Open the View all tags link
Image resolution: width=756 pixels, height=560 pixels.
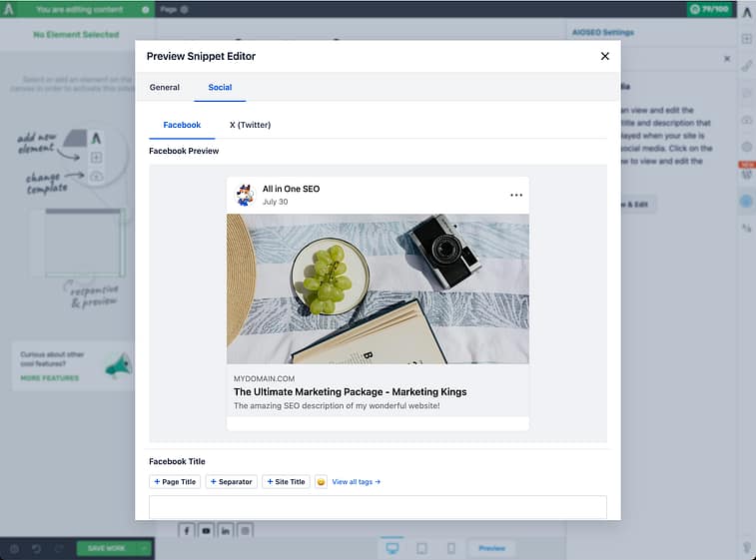click(x=356, y=482)
